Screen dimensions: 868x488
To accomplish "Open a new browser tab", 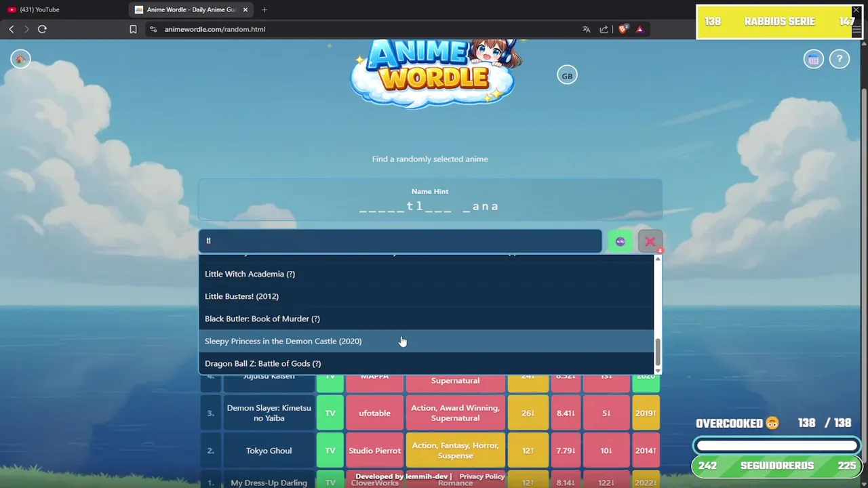I will pyautogui.click(x=264, y=9).
